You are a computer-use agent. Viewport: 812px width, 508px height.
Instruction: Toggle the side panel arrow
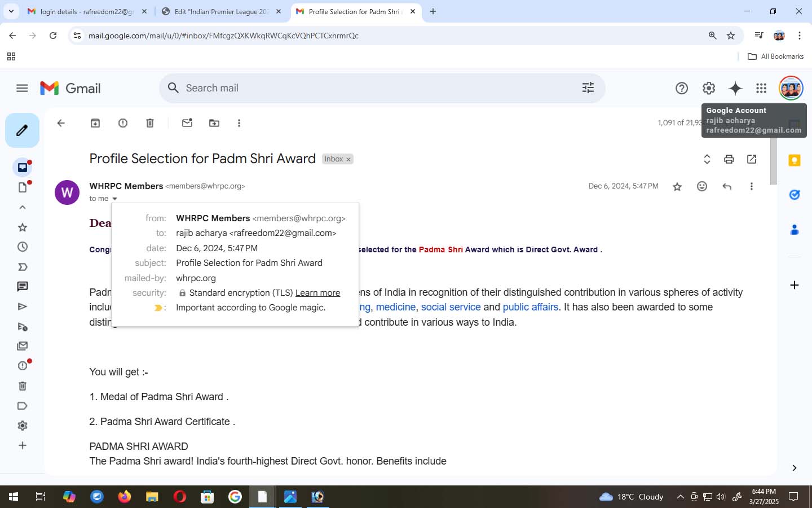[795, 468]
